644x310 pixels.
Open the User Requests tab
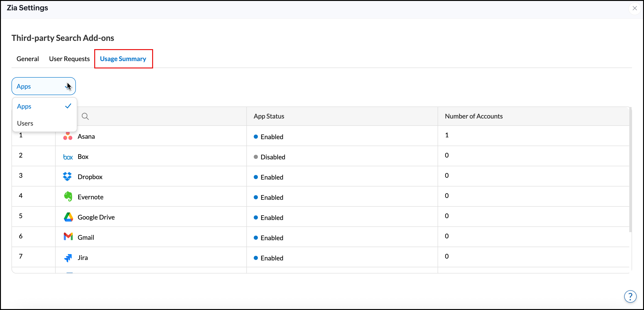[69, 59]
